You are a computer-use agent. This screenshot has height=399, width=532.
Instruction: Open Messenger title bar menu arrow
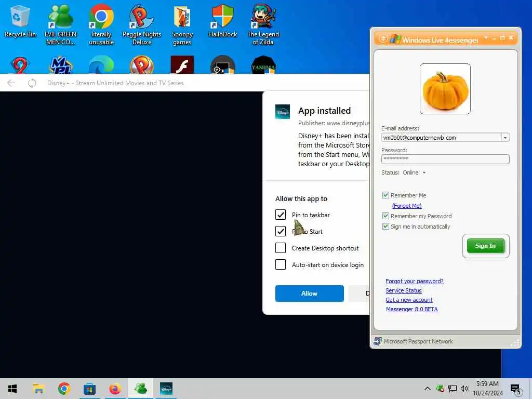(486, 37)
